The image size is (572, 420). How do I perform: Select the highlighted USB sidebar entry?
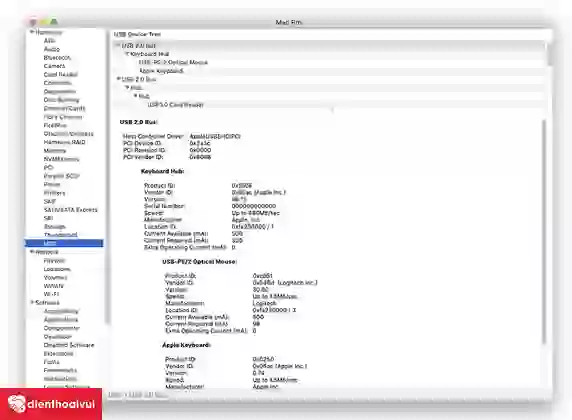[x=64, y=243]
